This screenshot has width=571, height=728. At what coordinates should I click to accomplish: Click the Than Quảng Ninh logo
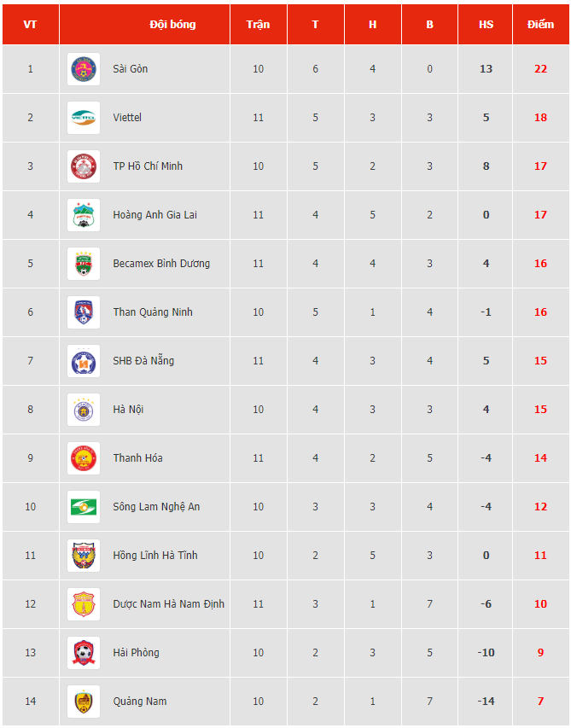[x=84, y=312]
